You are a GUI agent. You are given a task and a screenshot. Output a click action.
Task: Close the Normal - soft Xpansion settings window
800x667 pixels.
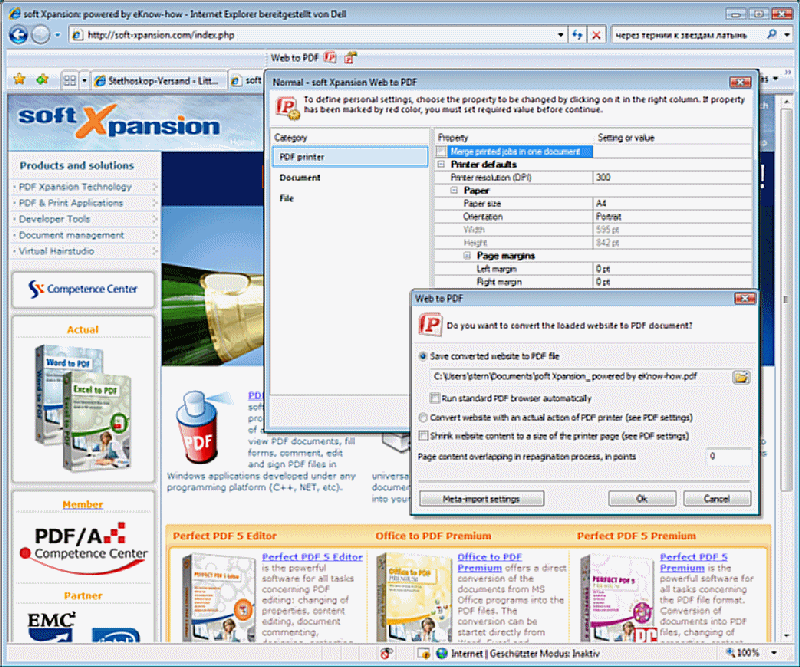pos(740,82)
